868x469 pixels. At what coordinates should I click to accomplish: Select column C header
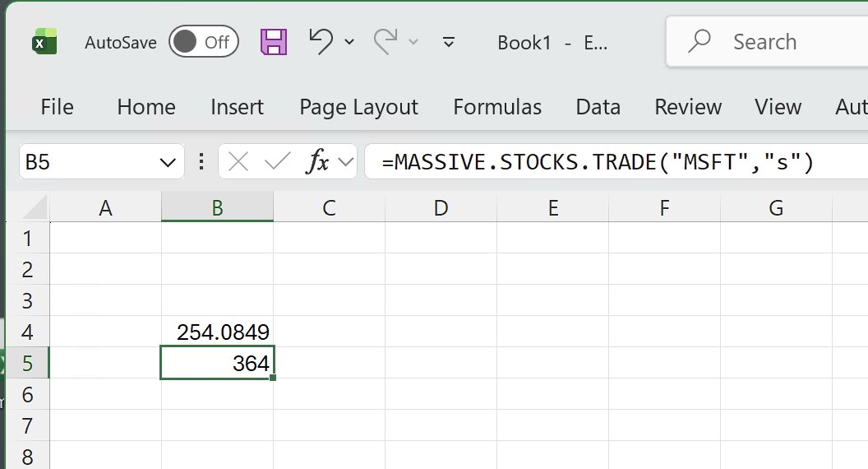329,207
